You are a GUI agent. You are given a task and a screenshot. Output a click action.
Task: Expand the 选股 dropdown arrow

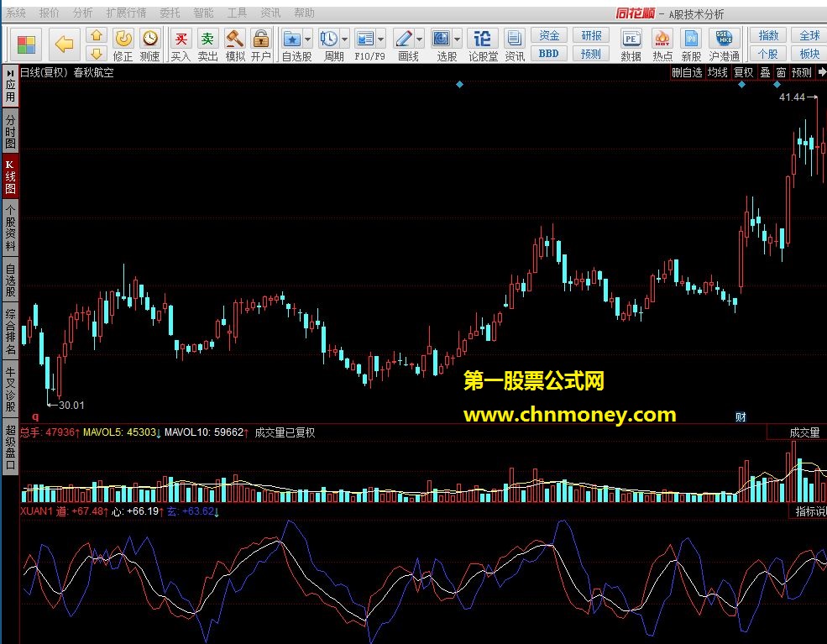click(x=457, y=39)
